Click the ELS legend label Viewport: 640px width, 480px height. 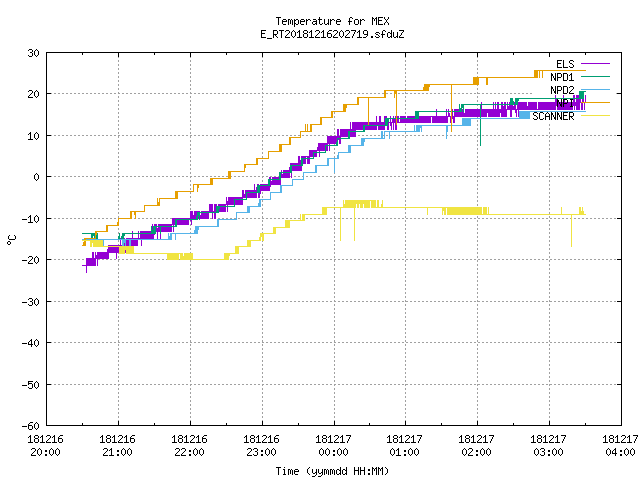(565, 64)
